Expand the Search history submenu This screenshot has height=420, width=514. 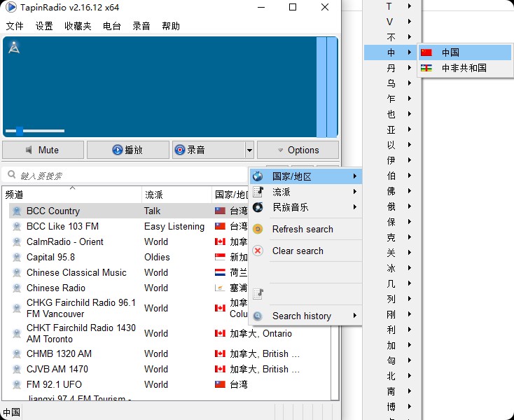click(x=305, y=316)
